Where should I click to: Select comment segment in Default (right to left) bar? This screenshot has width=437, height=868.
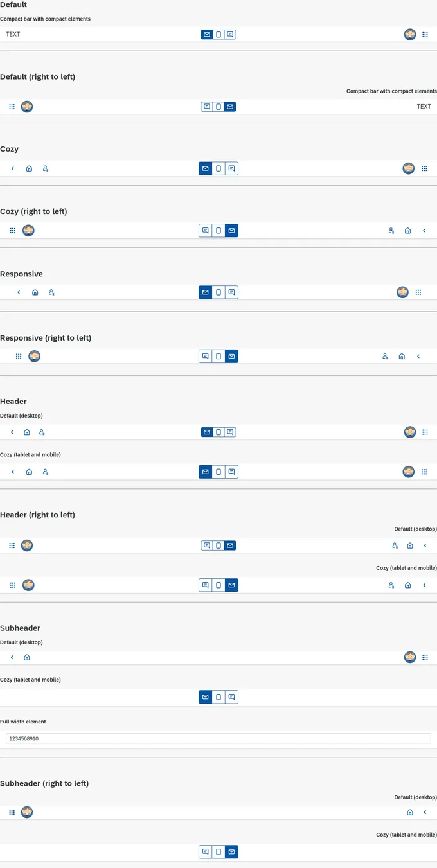point(207,107)
